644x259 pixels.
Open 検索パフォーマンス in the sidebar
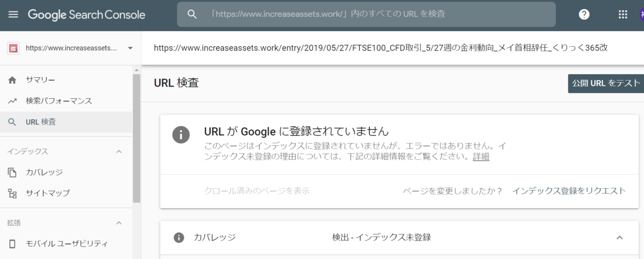tap(67, 101)
